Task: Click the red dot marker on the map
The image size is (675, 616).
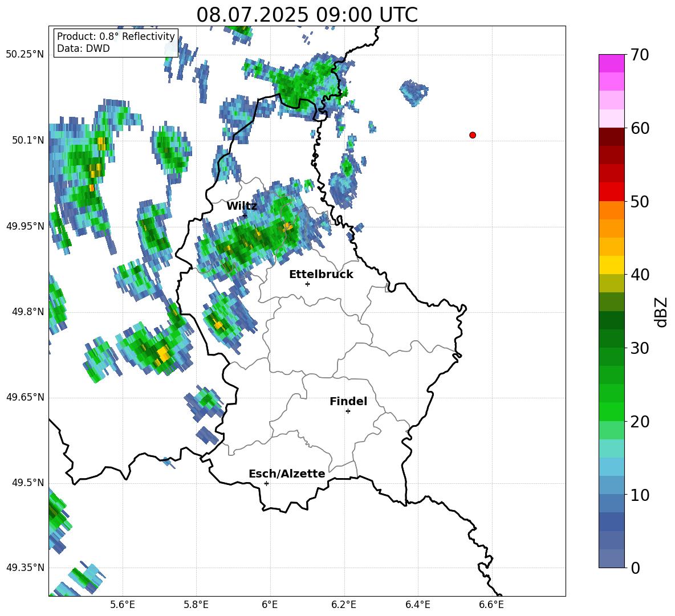Action: click(473, 135)
